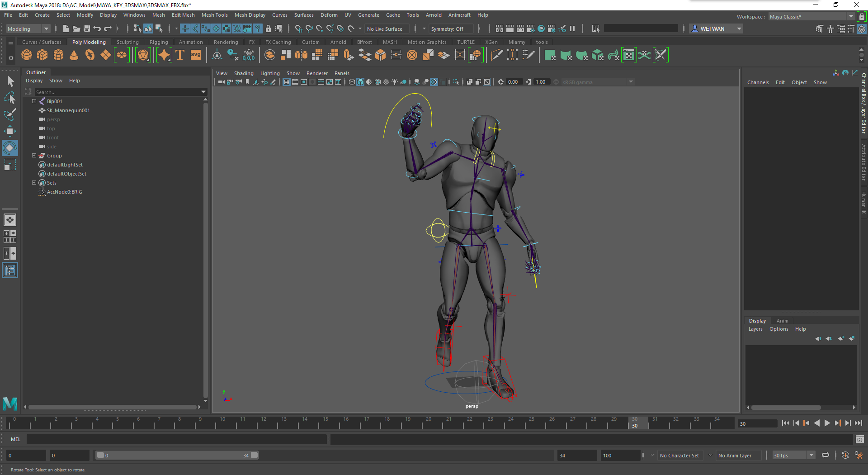Switch to the Anim layer tab

click(x=782, y=321)
